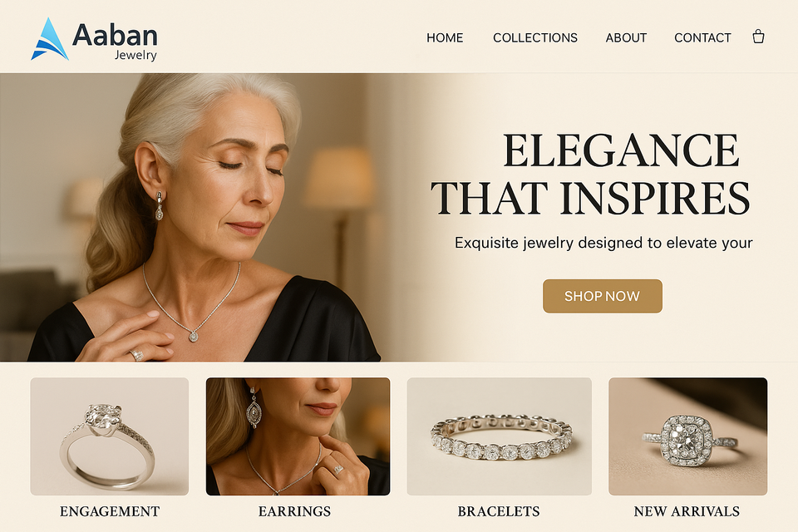Image resolution: width=798 pixels, height=532 pixels.
Task: Click the EARRINGS category label
Action: tap(294, 511)
